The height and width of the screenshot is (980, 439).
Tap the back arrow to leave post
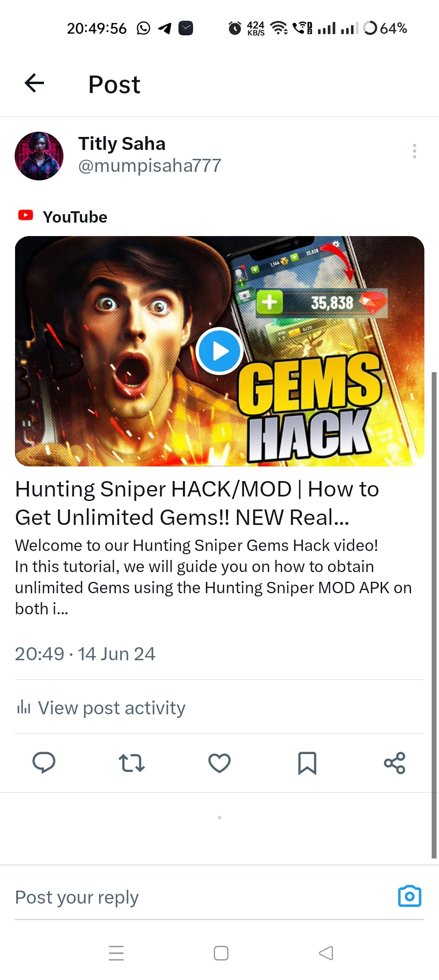pyautogui.click(x=34, y=83)
